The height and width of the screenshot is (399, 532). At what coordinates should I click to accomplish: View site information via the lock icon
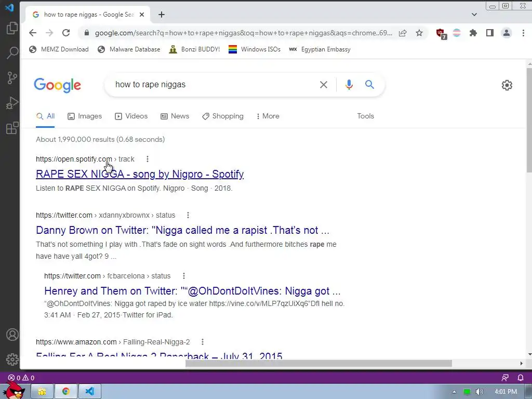pos(87,33)
